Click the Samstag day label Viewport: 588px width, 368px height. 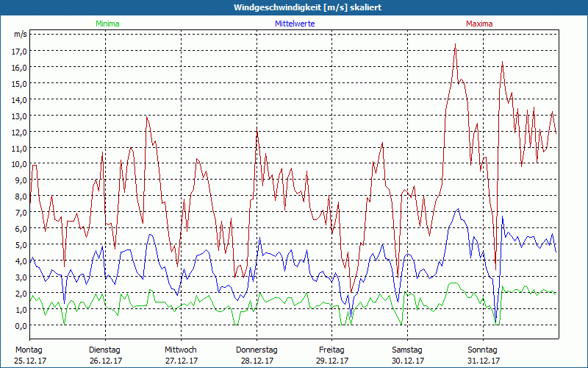[407, 350]
